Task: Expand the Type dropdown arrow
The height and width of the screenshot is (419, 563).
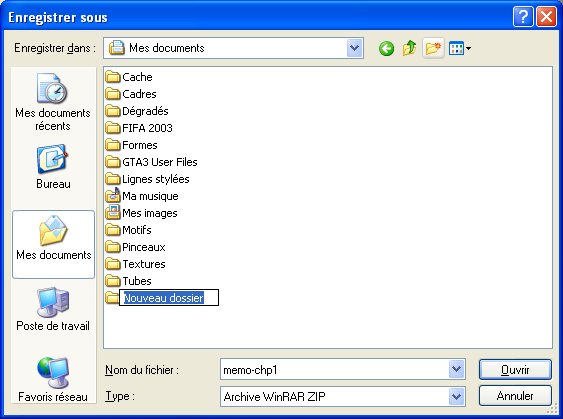Action: click(x=456, y=396)
